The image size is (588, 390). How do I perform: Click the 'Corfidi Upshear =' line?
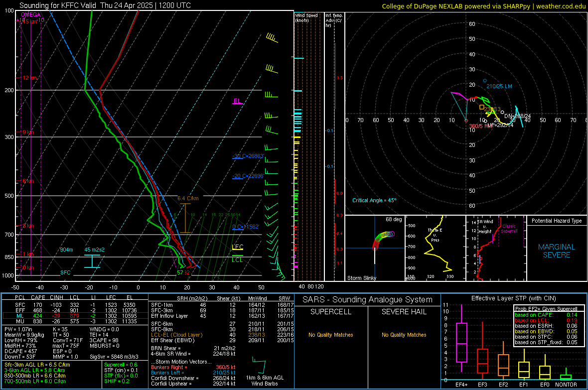[193, 384]
